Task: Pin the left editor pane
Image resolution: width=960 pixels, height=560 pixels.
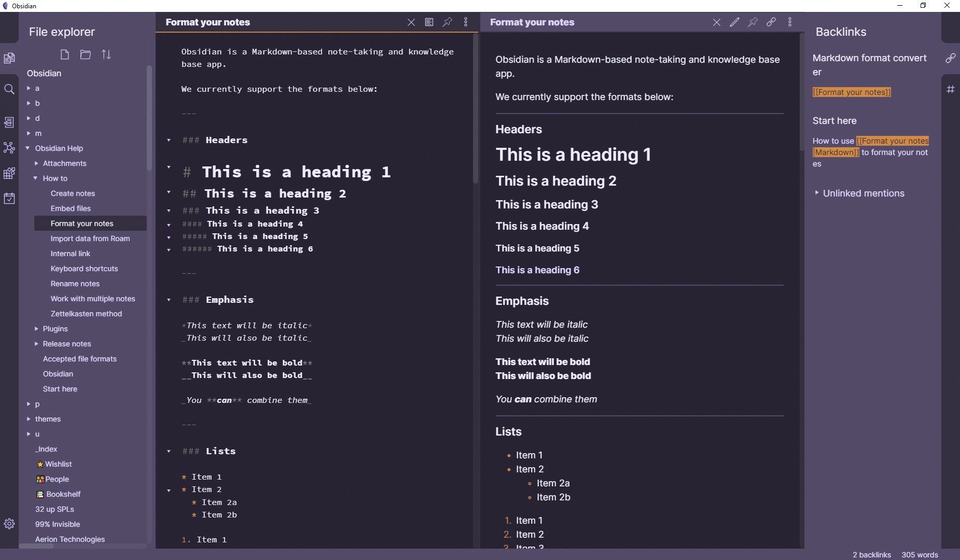Action: 447,22
